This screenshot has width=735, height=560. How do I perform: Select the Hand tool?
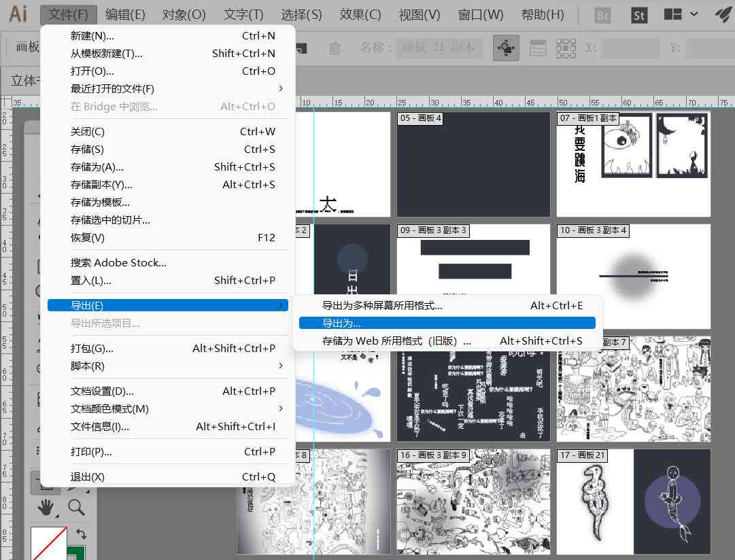click(x=46, y=508)
